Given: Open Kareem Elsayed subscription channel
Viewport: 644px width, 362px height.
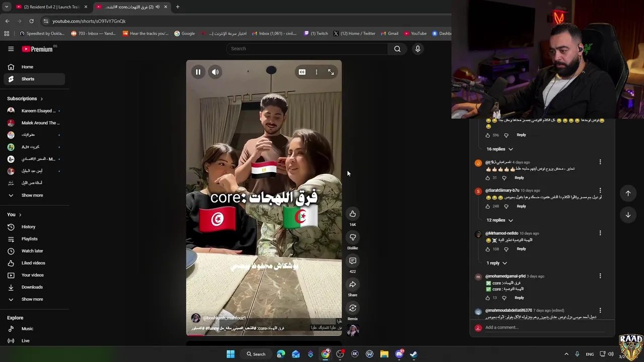Looking at the screenshot, I should click(35, 111).
